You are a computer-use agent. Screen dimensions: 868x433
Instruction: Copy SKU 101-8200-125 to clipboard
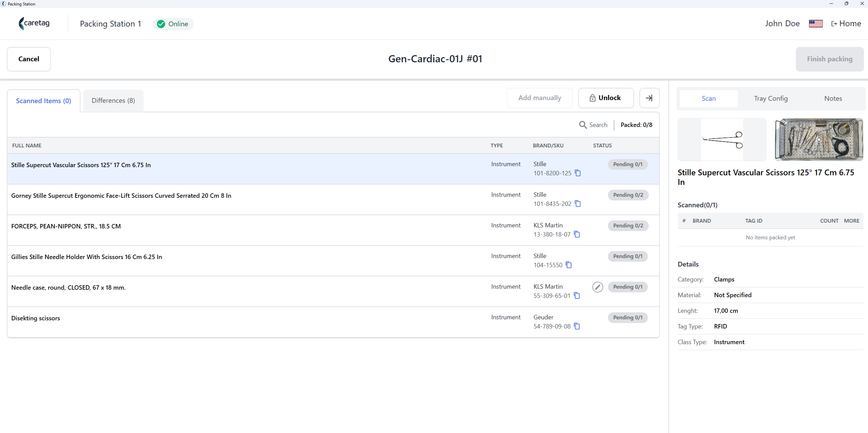coord(578,173)
